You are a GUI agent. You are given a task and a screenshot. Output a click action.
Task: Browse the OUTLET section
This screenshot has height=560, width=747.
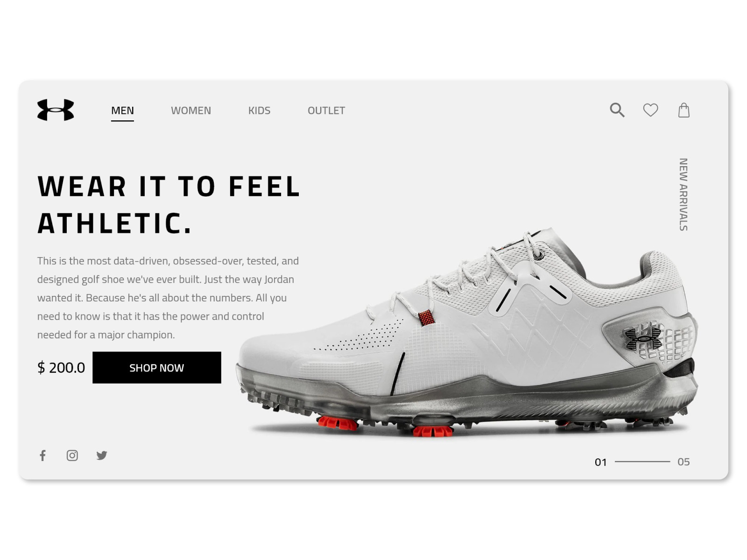(x=326, y=111)
